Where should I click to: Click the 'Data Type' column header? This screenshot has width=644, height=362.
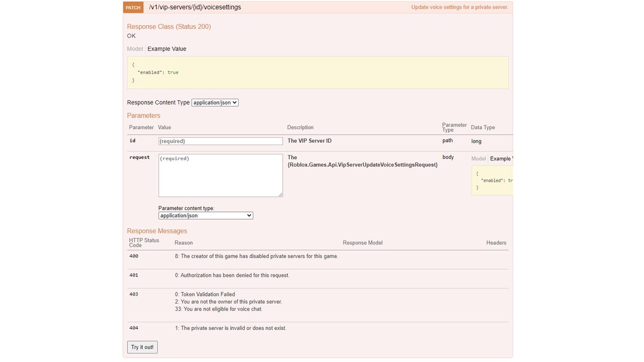coord(483,128)
